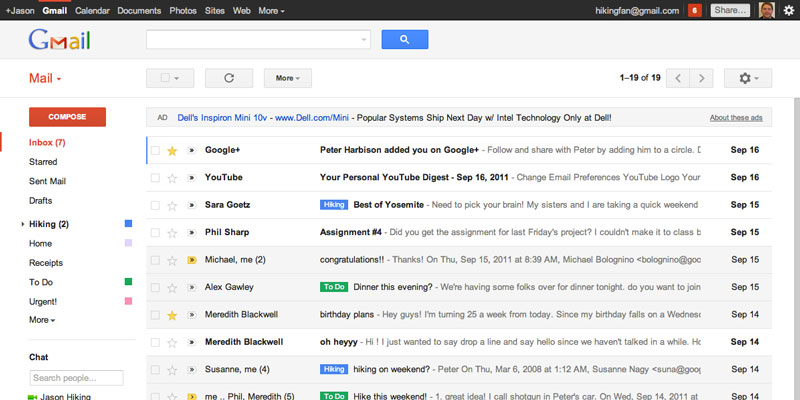This screenshot has height=400, width=800.
Task: Toggle importance marker on oh heyyy email
Action: pyautogui.click(x=192, y=342)
